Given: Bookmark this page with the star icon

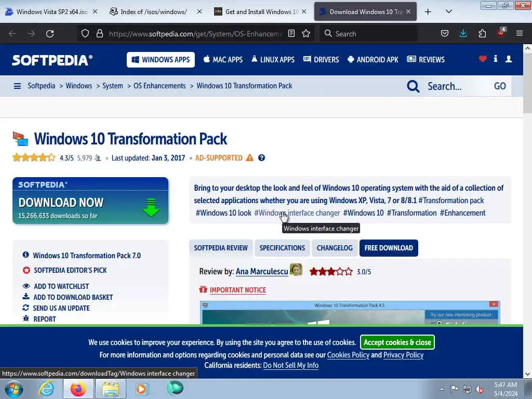Looking at the screenshot, I should [x=306, y=34].
